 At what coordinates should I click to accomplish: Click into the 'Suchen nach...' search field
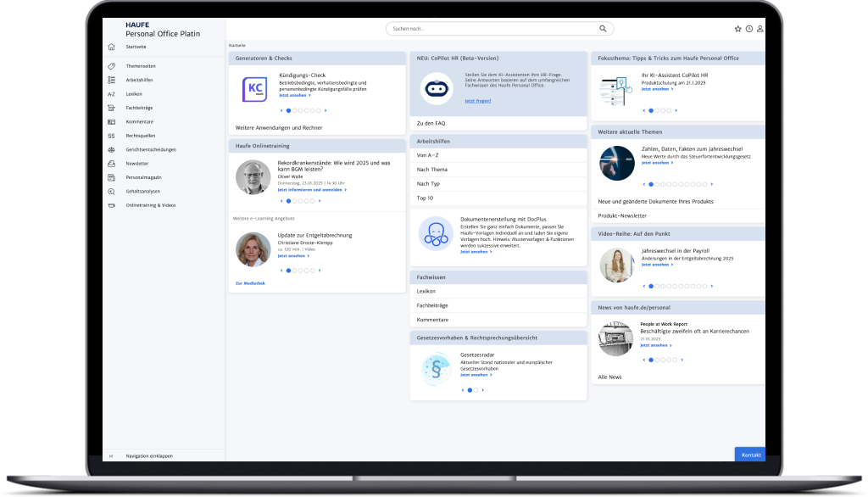pos(492,29)
